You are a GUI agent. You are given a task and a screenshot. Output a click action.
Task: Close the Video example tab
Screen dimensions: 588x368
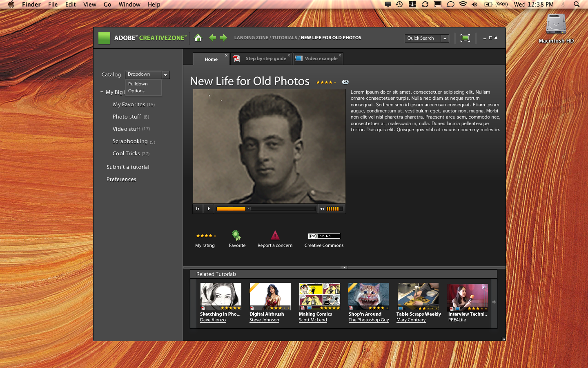(340, 56)
